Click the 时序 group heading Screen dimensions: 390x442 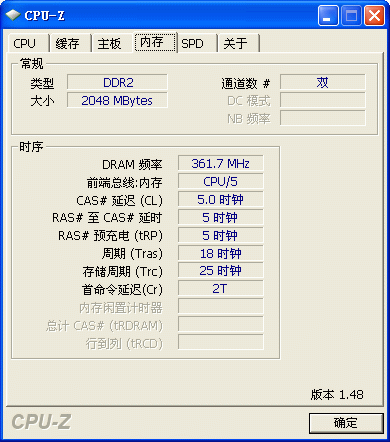(x=31, y=147)
